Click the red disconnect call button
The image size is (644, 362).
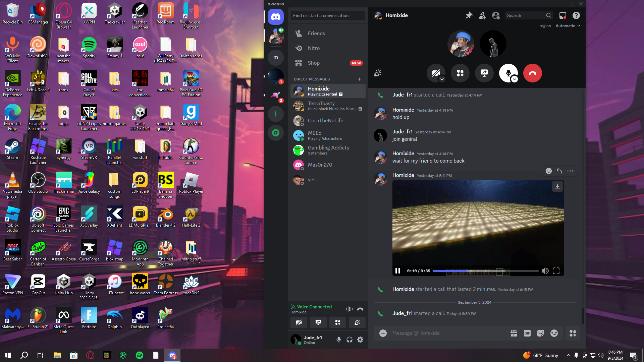coord(532,73)
